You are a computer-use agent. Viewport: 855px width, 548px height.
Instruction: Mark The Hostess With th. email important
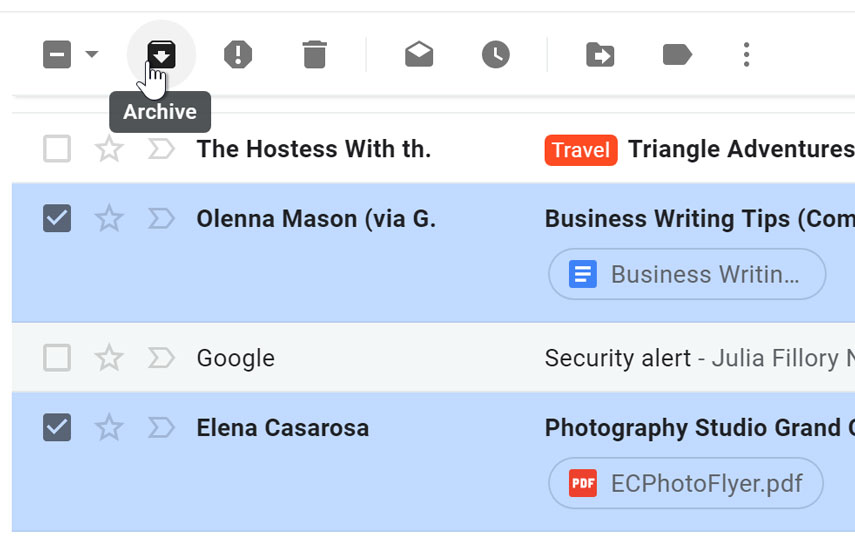pyautogui.click(x=161, y=149)
